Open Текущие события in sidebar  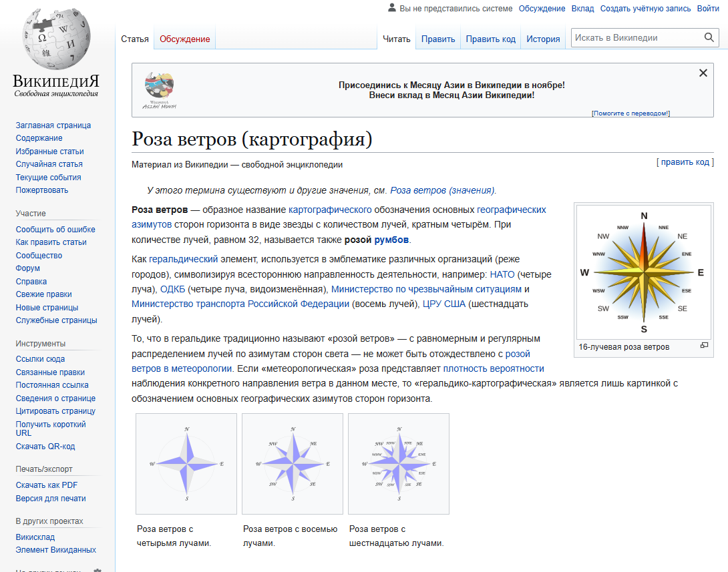(x=48, y=178)
